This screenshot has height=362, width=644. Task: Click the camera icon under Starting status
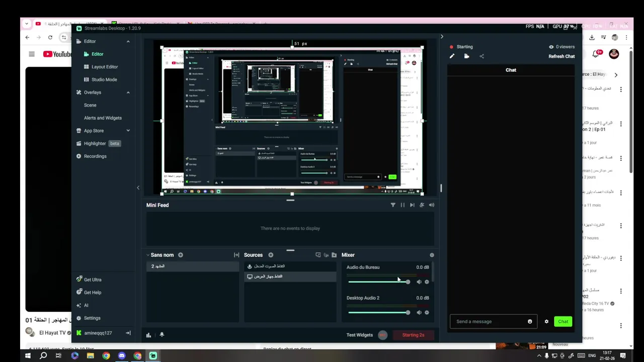tap(466, 56)
